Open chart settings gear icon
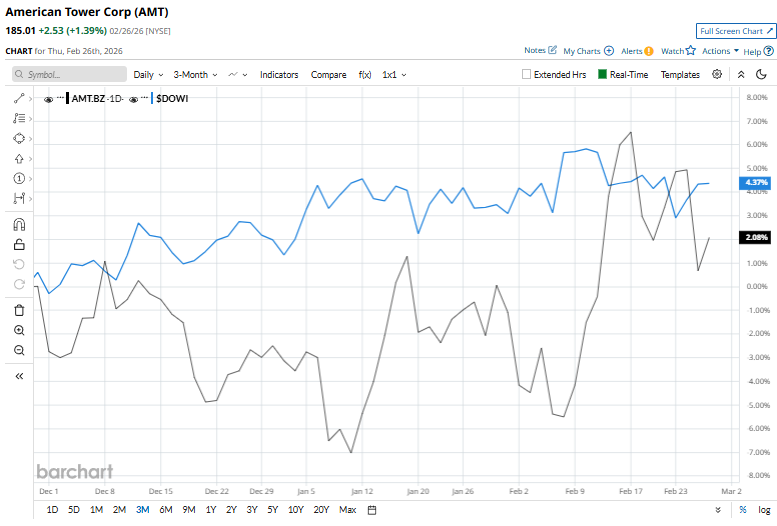777x526 pixels. coord(717,74)
